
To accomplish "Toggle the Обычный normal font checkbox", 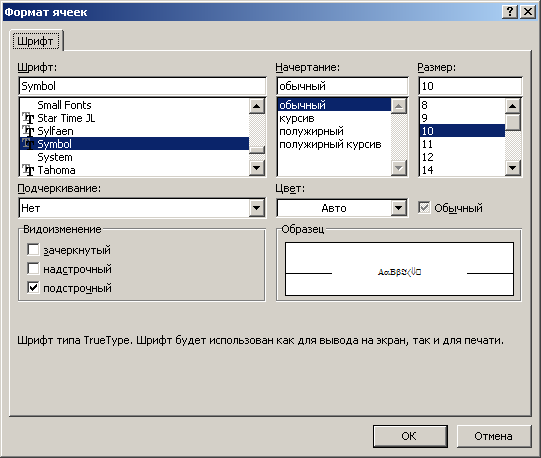I will (424, 208).
